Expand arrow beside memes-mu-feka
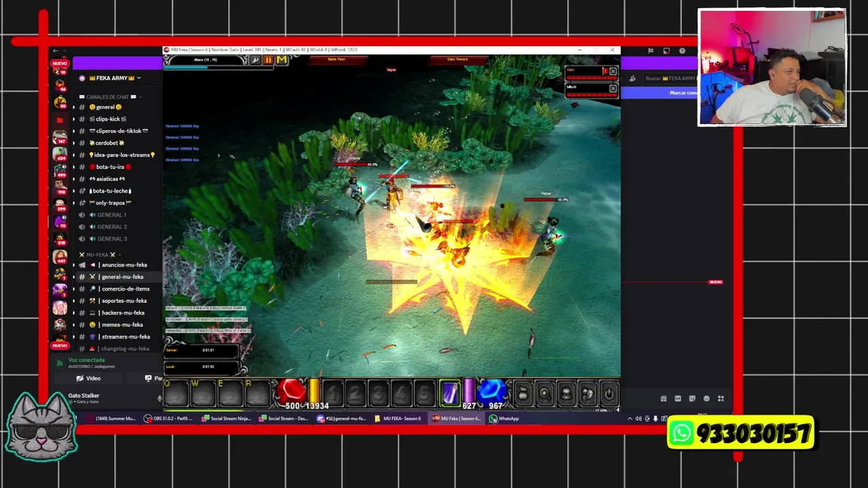 pos(74,325)
